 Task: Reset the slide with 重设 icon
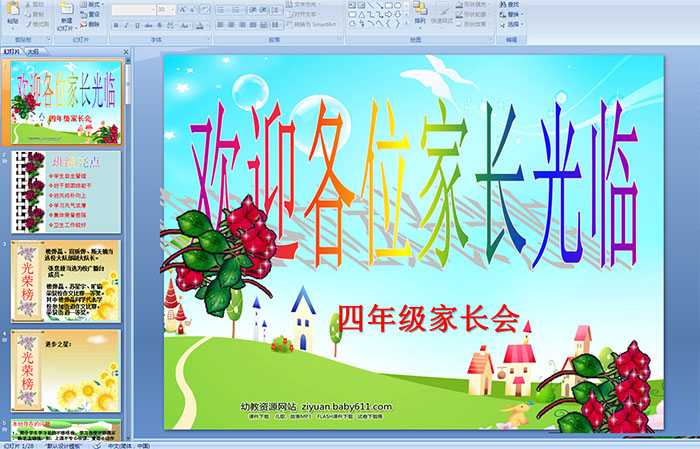[x=83, y=15]
